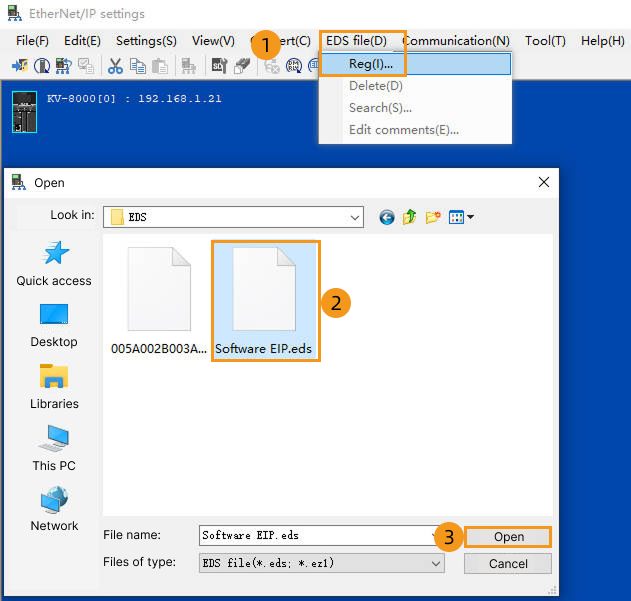Viewport: 631px width, 601px height.
Task: Click the Cancel button
Action: point(508,564)
